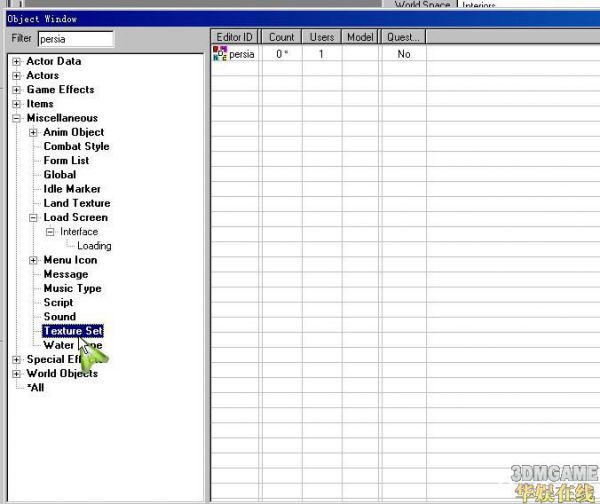Expand the Menu Icon node

click(x=33, y=260)
